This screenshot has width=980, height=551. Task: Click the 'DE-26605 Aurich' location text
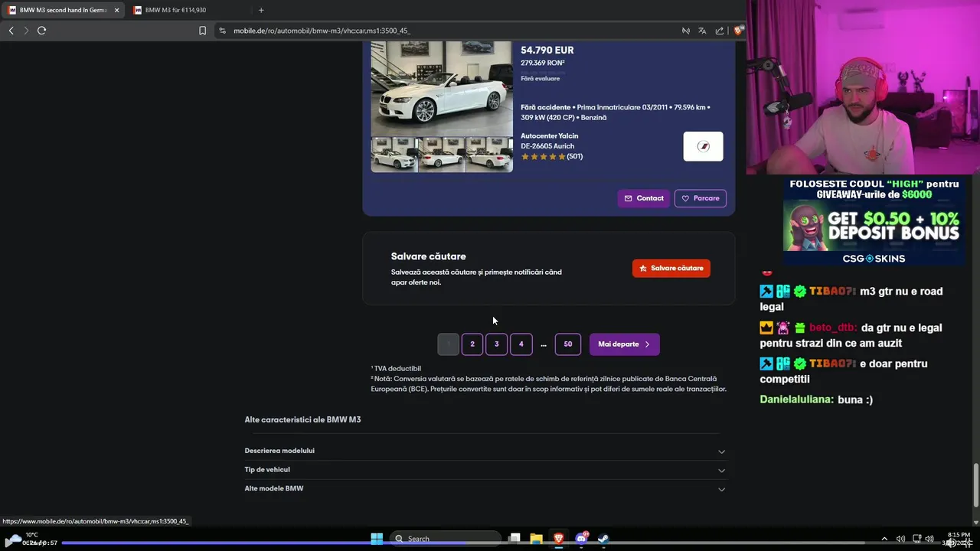(x=547, y=146)
